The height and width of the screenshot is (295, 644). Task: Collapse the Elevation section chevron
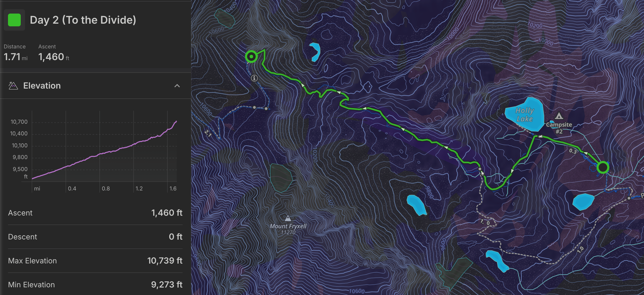click(x=177, y=86)
